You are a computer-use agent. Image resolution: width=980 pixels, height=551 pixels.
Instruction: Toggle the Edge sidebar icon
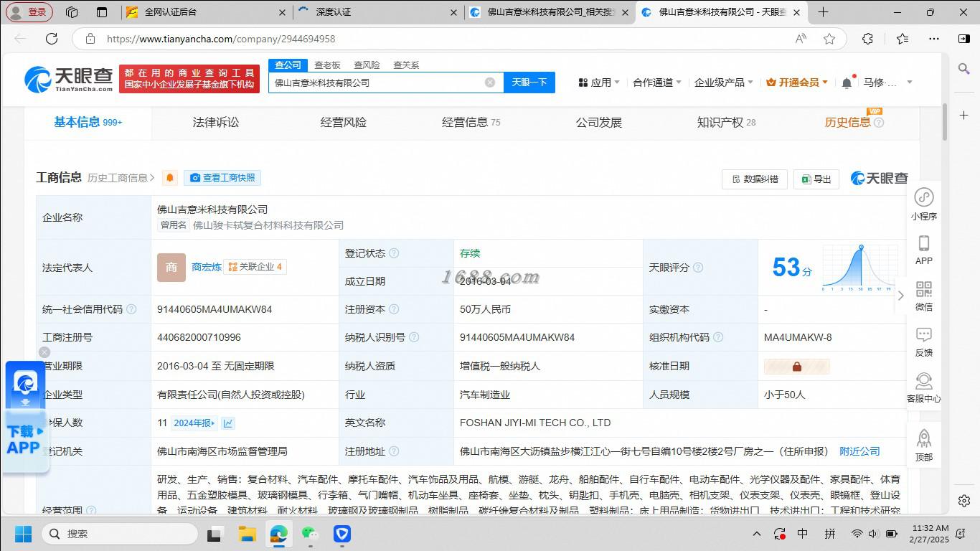(x=964, y=39)
